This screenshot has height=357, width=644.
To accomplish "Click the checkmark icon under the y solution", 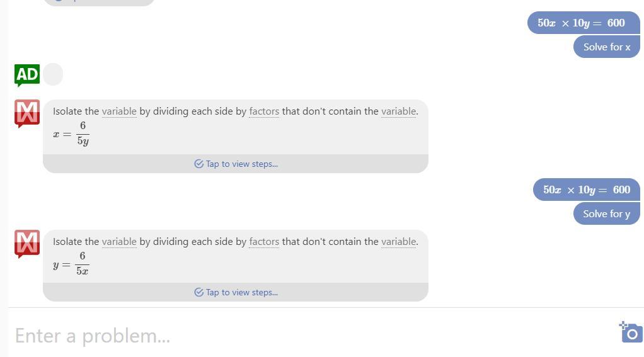I will click(x=198, y=292).
